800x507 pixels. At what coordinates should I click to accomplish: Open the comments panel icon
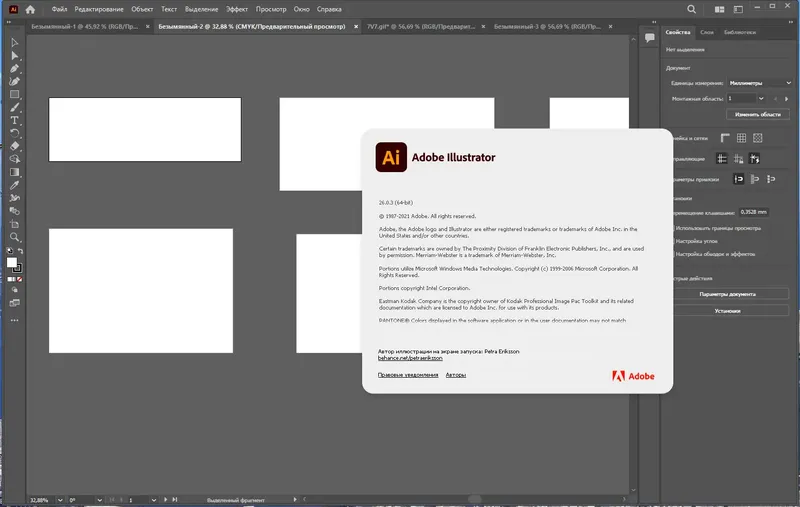pos(649,37)
